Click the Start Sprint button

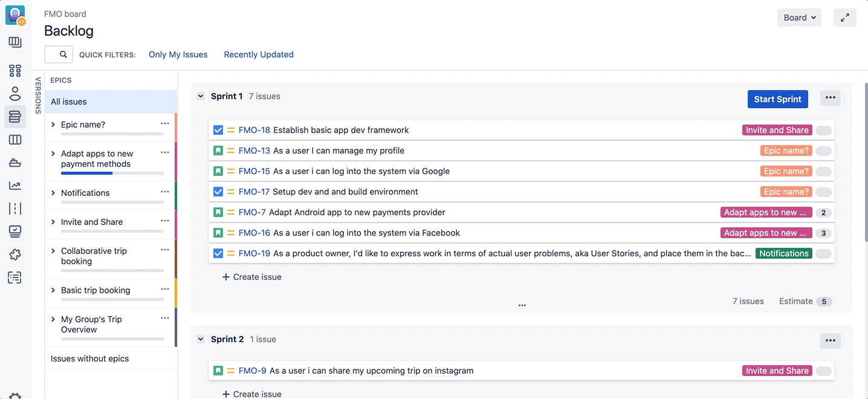click(x=777, y=99)
